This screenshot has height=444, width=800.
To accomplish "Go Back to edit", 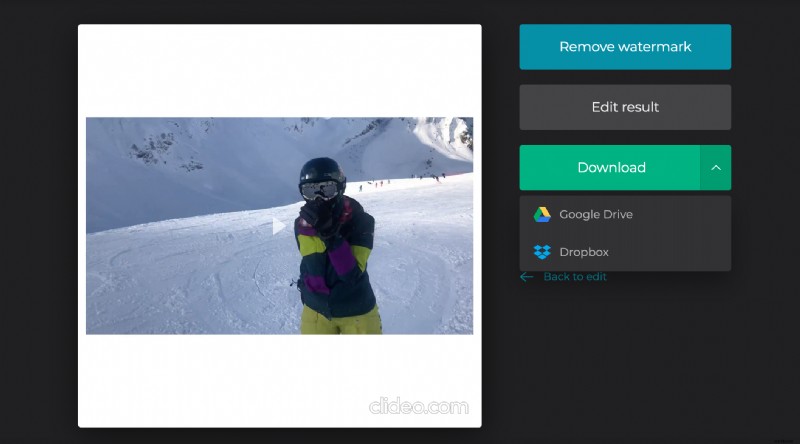I will (563, 277).
